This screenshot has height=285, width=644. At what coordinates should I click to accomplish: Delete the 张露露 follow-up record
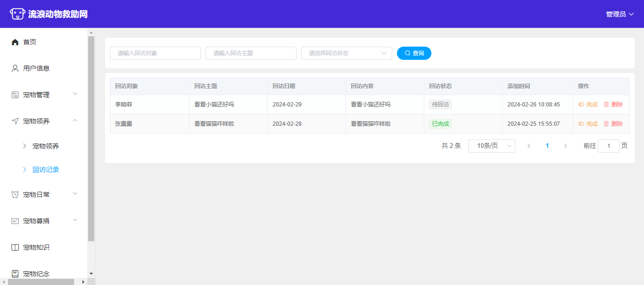pyautogui.click(x=613, y=124)
